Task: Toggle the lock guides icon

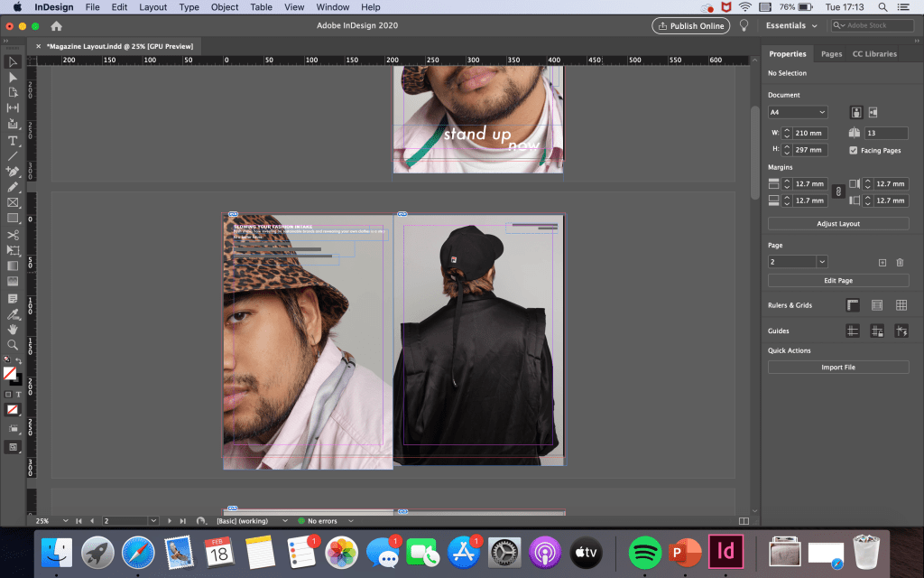Action: [x=876, y=331]
